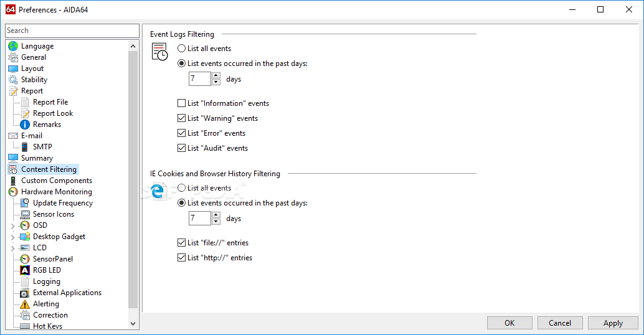Select IE Cookies 'past days' radio button
The width and height of the screenshot is (644, 335).
[x=181, y=203]
